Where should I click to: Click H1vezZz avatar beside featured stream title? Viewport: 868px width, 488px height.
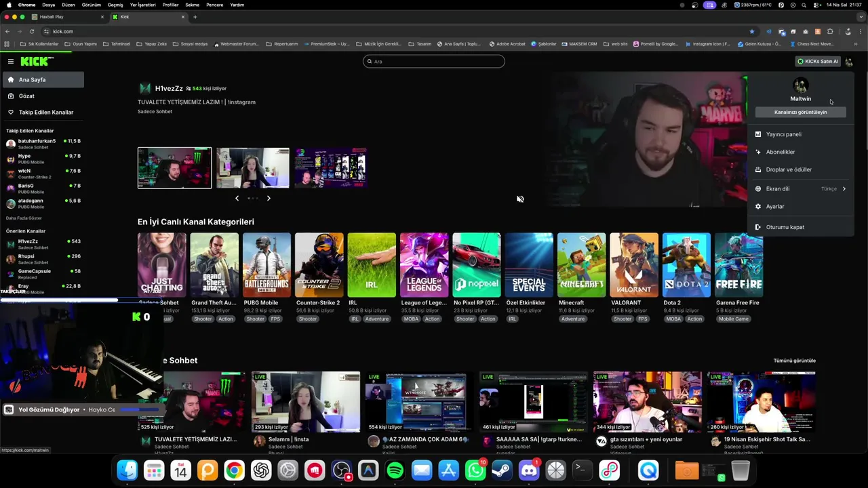(145, 88)
